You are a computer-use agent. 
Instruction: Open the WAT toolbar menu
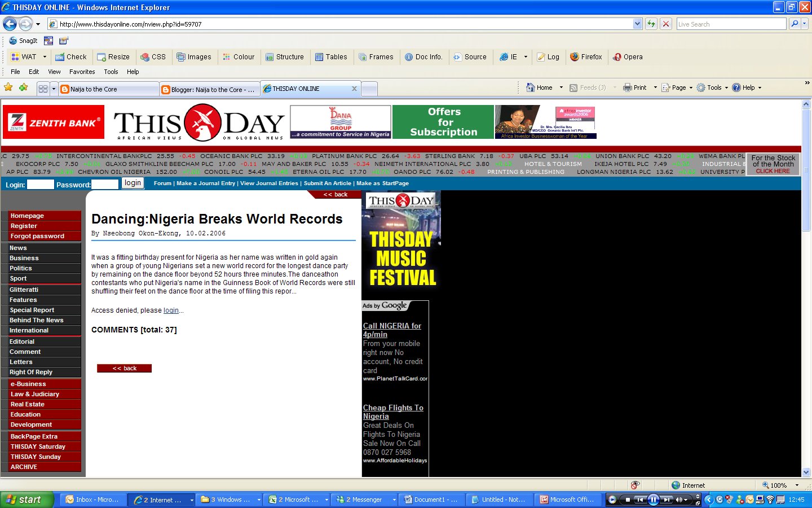[28, 57]
